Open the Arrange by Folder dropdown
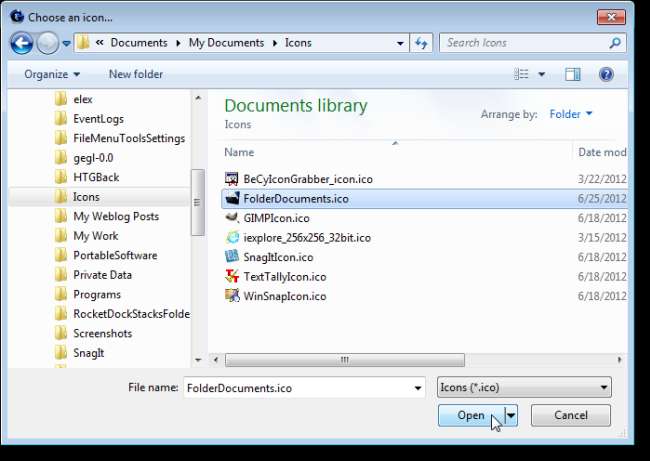The width and height of the screenshot is (650, 461). click(x=571, y=114)
